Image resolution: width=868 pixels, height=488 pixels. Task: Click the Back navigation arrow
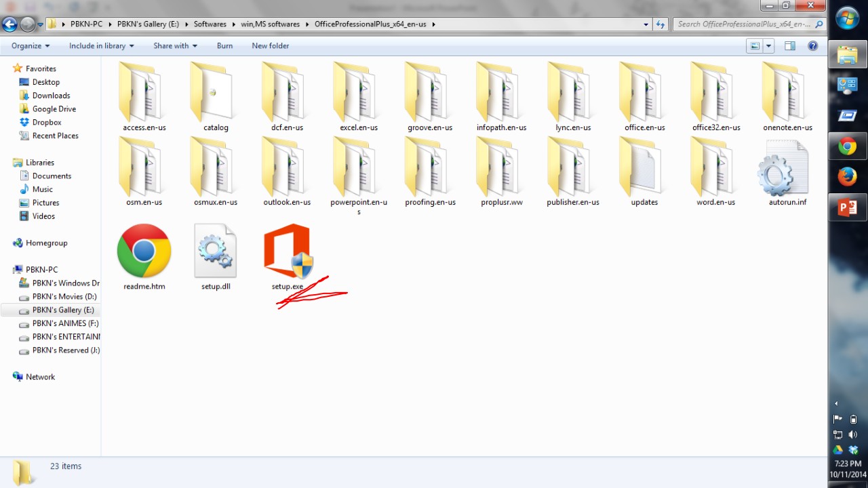click(9, 24)
